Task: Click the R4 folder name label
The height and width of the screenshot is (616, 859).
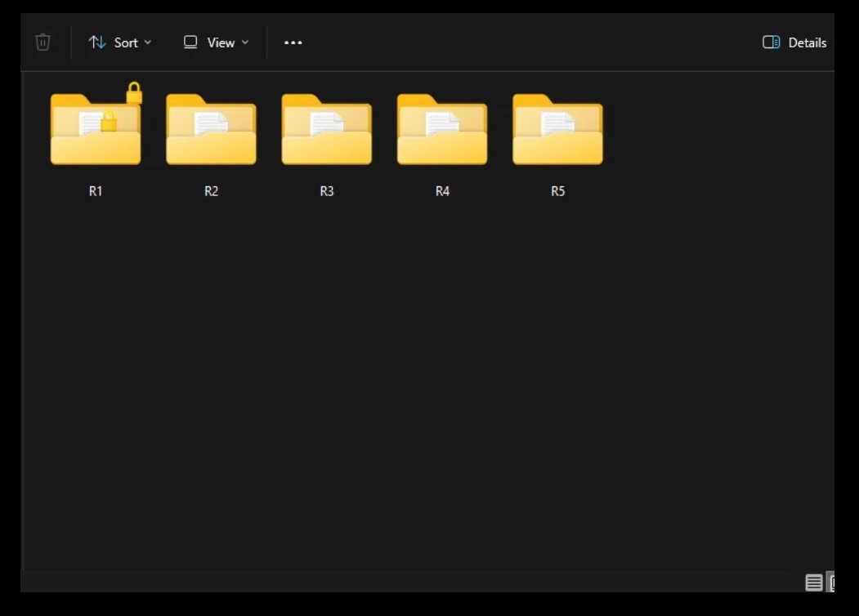Action: [x=442, y=191]
